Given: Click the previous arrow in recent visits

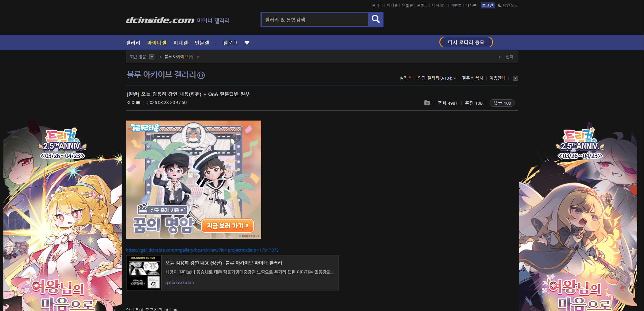Looking at the screenshot, I should coord(160,57).
